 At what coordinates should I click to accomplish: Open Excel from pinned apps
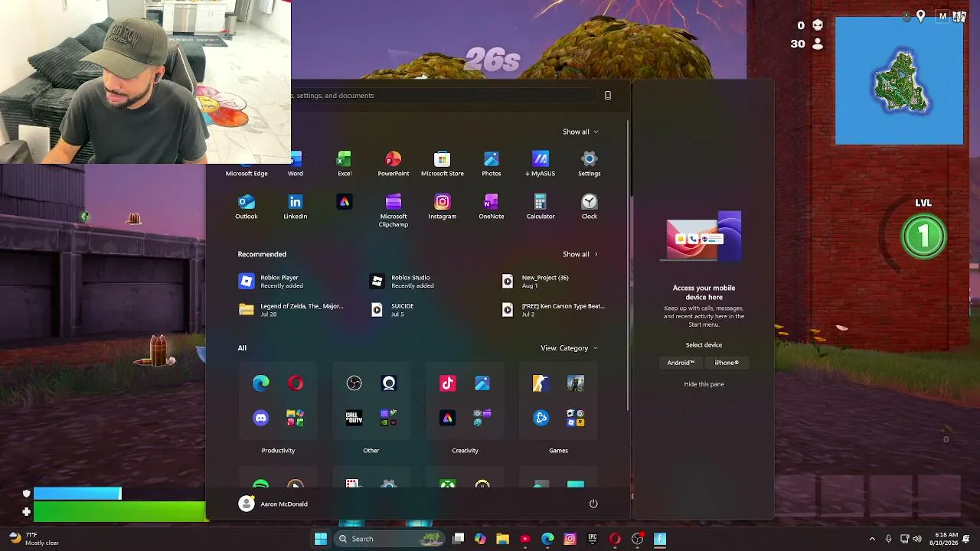(345, 164)
